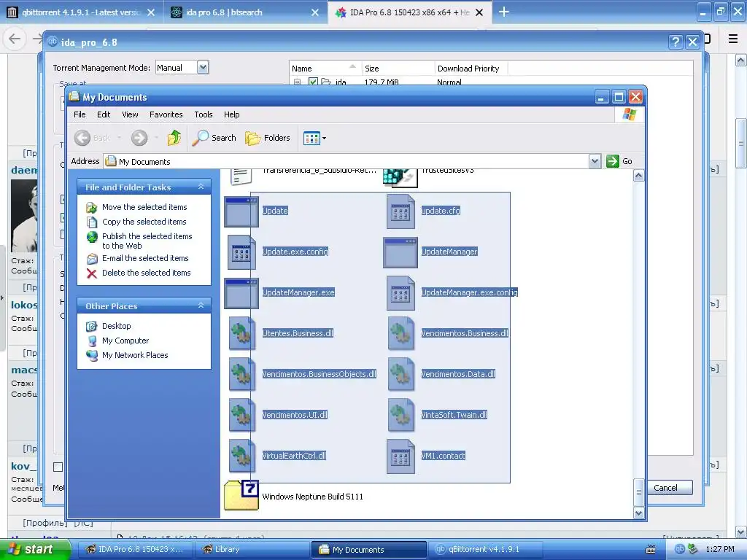
Task: Click the Back navigation button
Action: click(x=93, y=138)
